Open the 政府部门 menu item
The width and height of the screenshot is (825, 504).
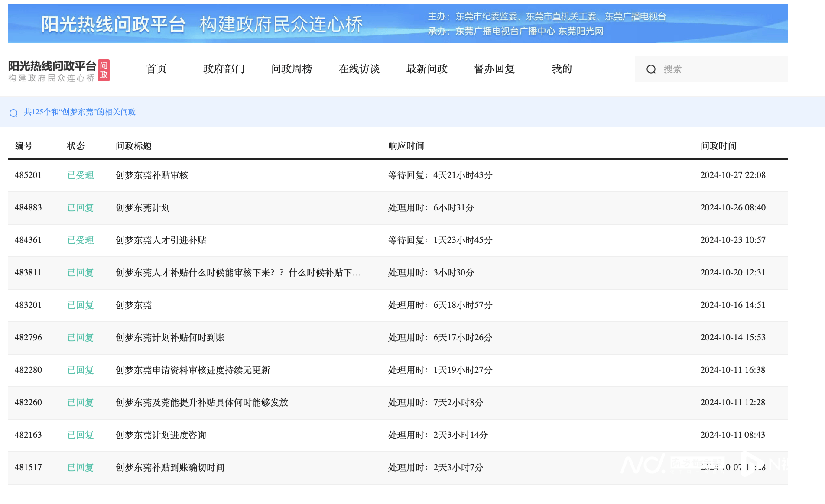tap(224, 69)
